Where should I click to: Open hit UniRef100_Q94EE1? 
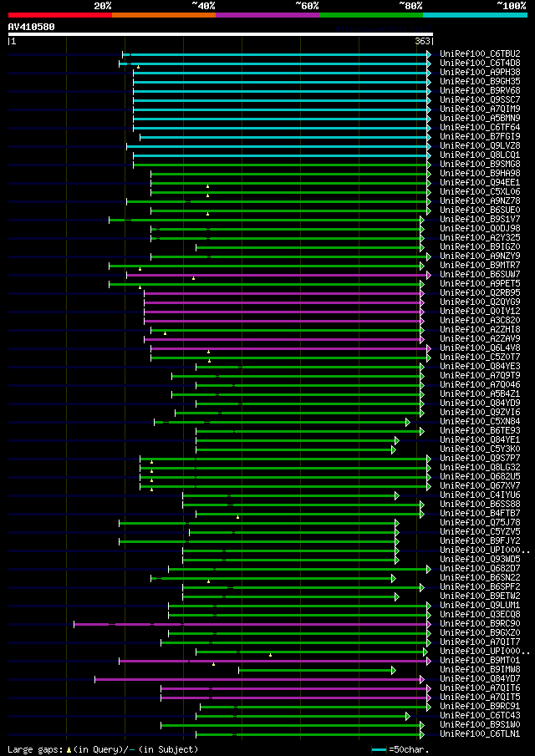tap(480, 183)
